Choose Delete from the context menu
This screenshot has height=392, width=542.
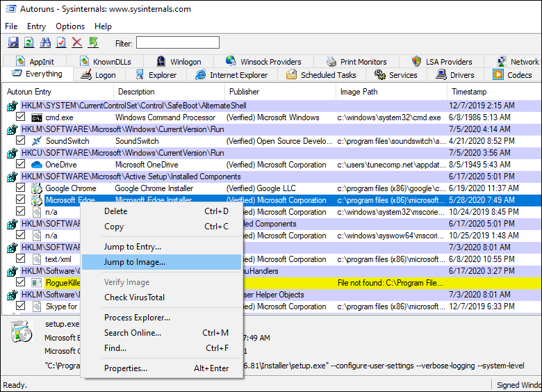tap(162, 211)
